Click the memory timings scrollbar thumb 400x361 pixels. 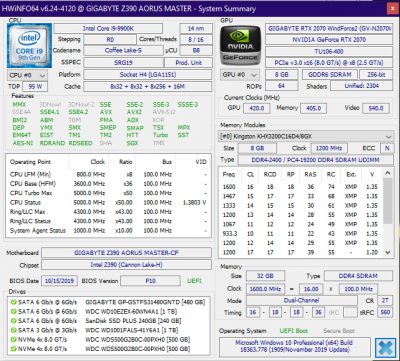point(387,200)
